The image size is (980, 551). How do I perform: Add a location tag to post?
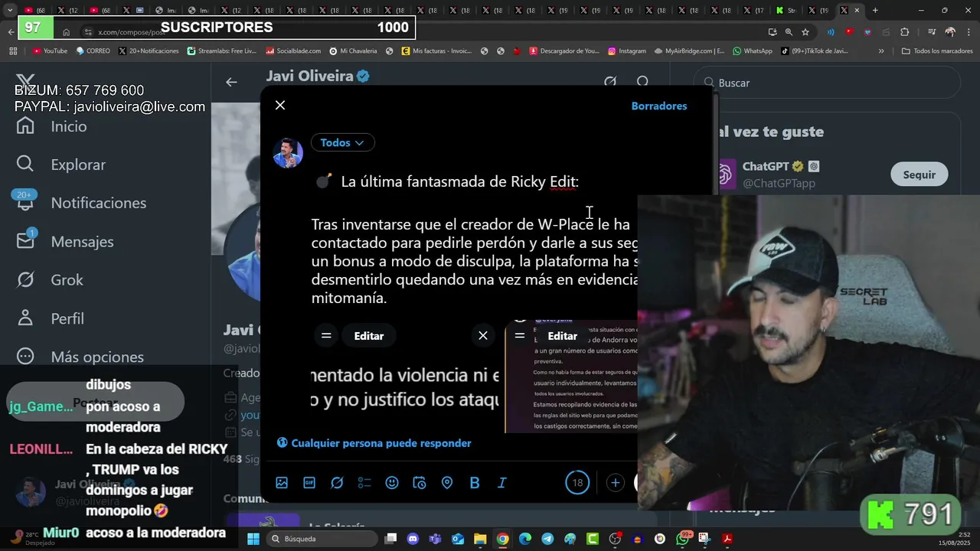click(447, 483)
